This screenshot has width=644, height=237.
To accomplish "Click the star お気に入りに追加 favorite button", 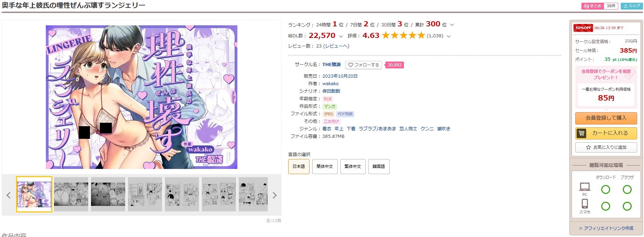I will (606, 147).
